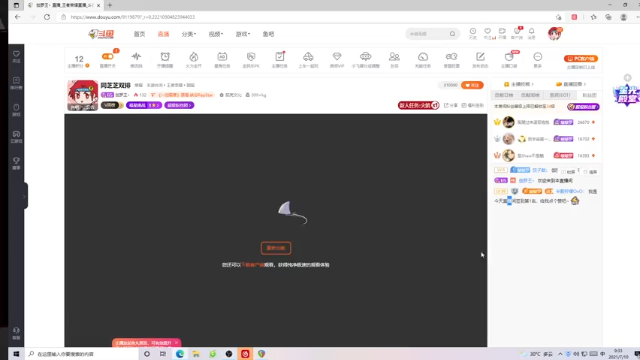Expand the 分类 dropdown menu
Image resolution: width=640 pixels, height=360 pixels.
(x=189, y=34)
